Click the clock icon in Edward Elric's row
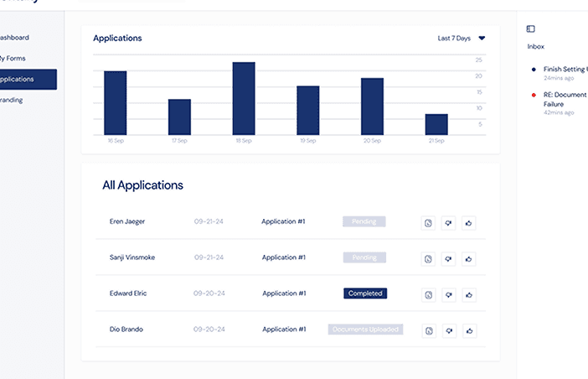 click(429, 295)
